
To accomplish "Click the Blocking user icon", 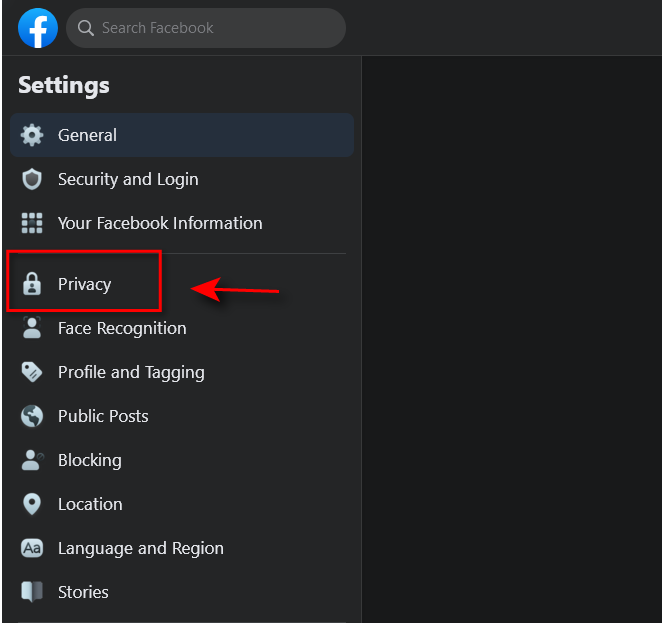I will click(x=32, y=460).
